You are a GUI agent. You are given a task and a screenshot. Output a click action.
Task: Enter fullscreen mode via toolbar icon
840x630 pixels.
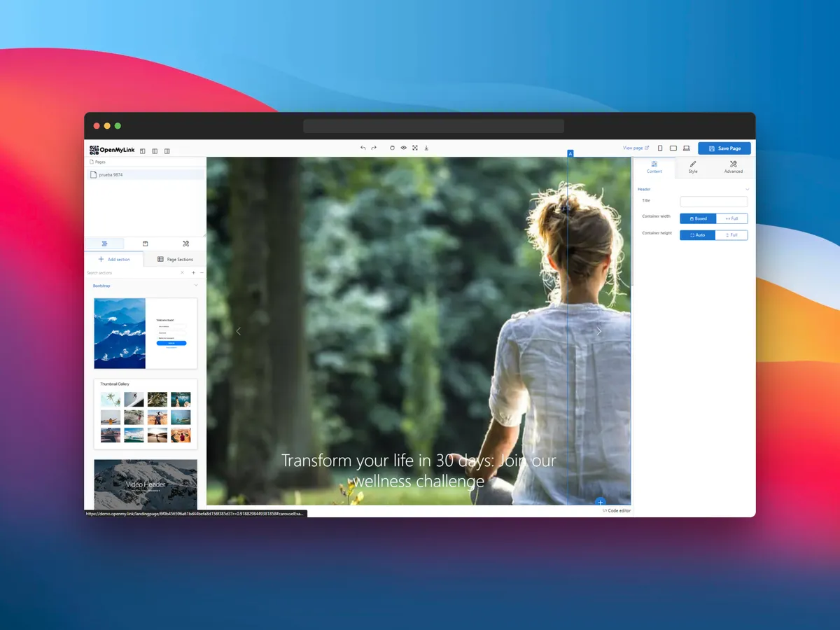[x=415, y=148]
